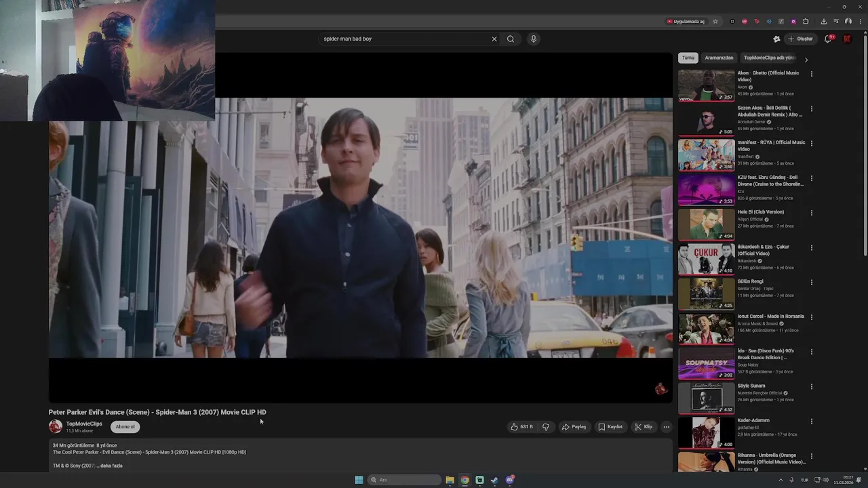Image resolution: width=868 pixels, height=488 pixels.
Task: Clear the search box with the X icon
Action: pos(494,39)
